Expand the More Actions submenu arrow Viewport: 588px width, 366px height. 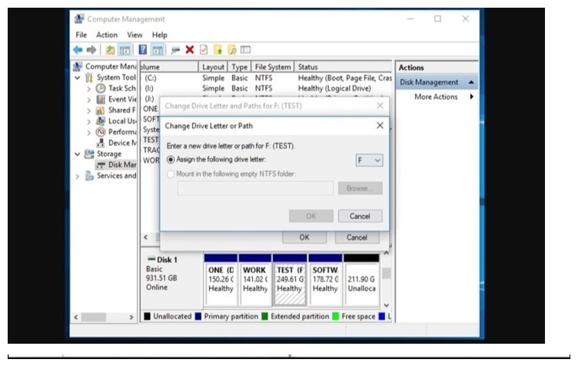tap(471, 97)
